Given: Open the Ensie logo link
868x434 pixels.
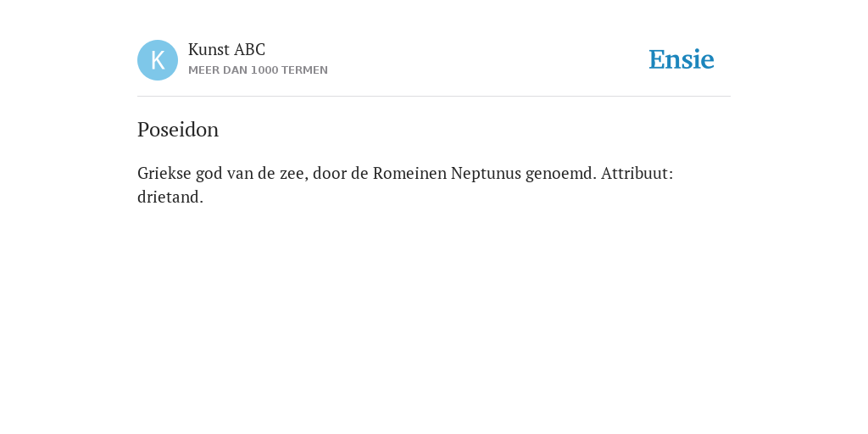Looking at the screenshot, I should (682, 59).
